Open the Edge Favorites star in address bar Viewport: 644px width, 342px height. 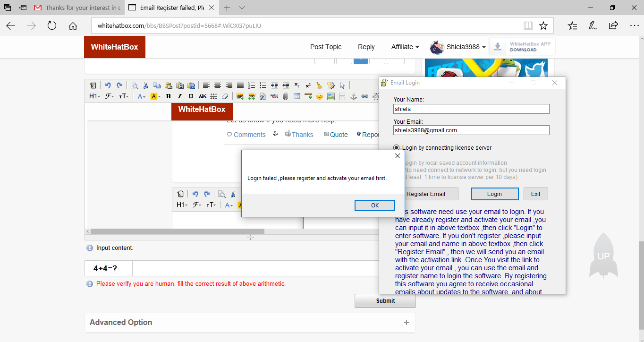point(543,26)
